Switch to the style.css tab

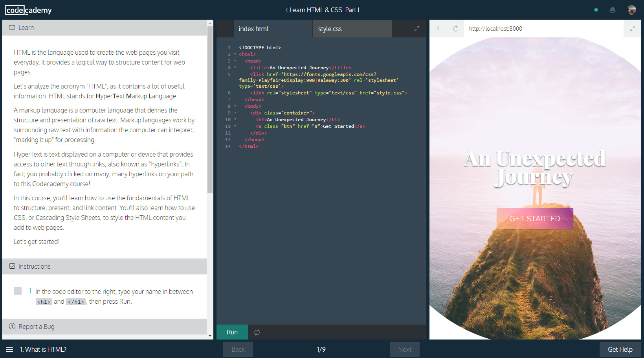pos(352,29)
